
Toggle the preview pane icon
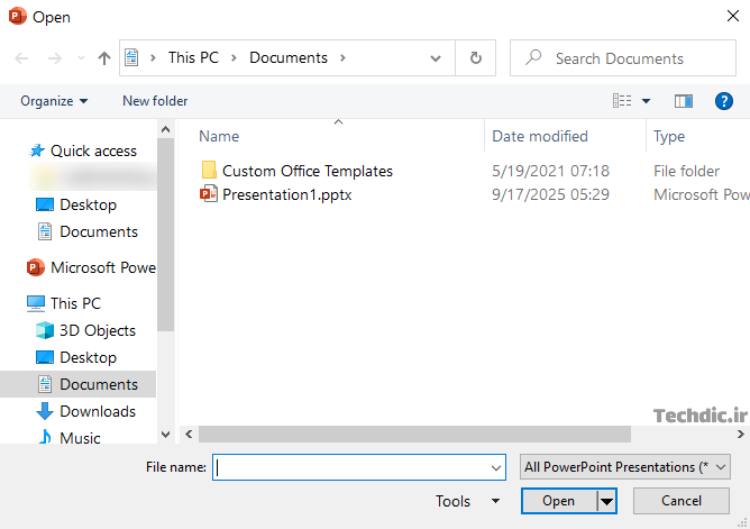683,101
